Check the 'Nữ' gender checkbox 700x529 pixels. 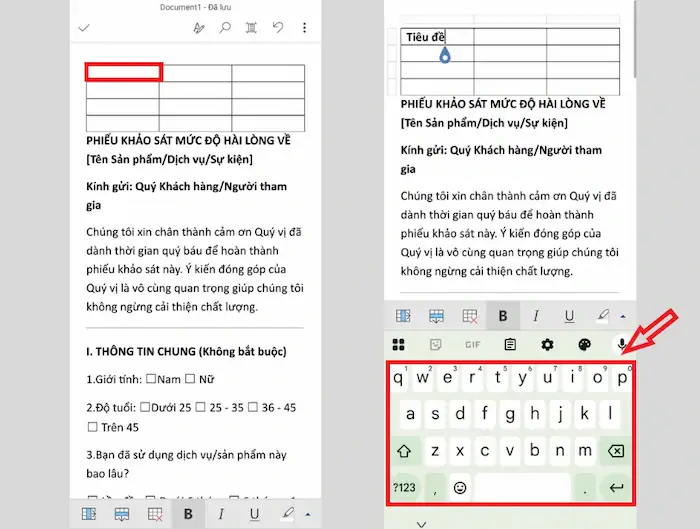pyautogui.click(x=190, y=379)
